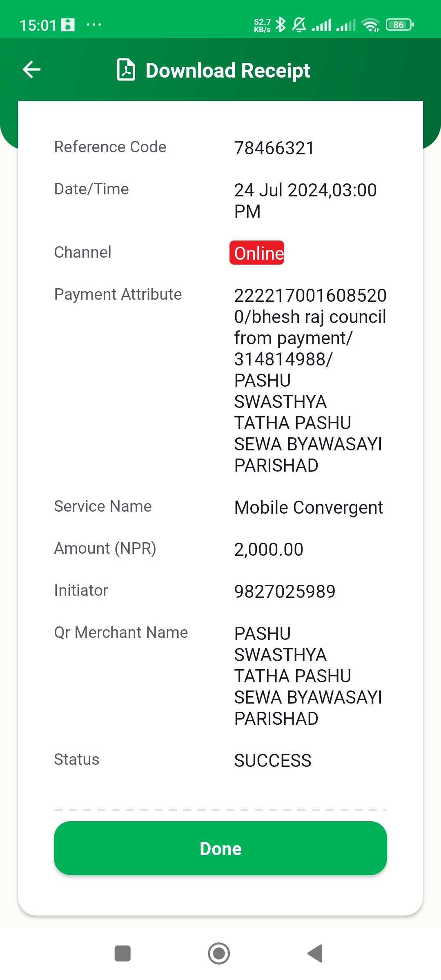This screenshot has height=980, width=441.
Task: Tap the Wi-Fi status icon
Action: (x=370, y=25)
